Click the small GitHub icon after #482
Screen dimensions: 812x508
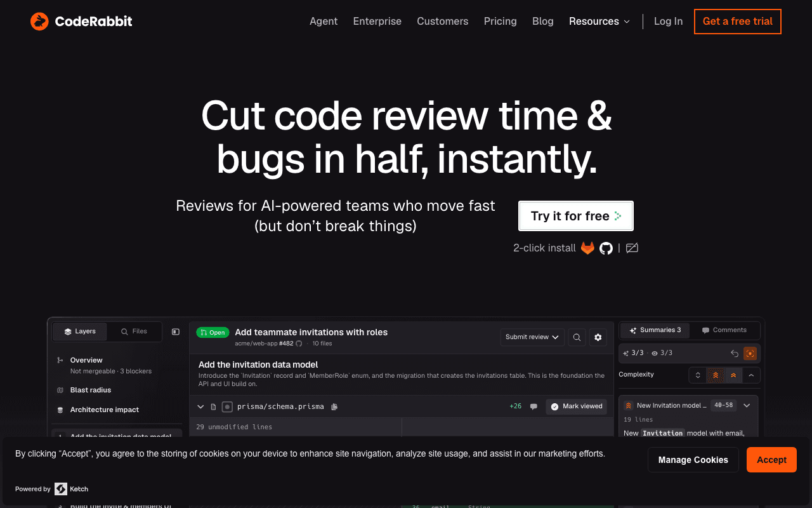[299, 344]
